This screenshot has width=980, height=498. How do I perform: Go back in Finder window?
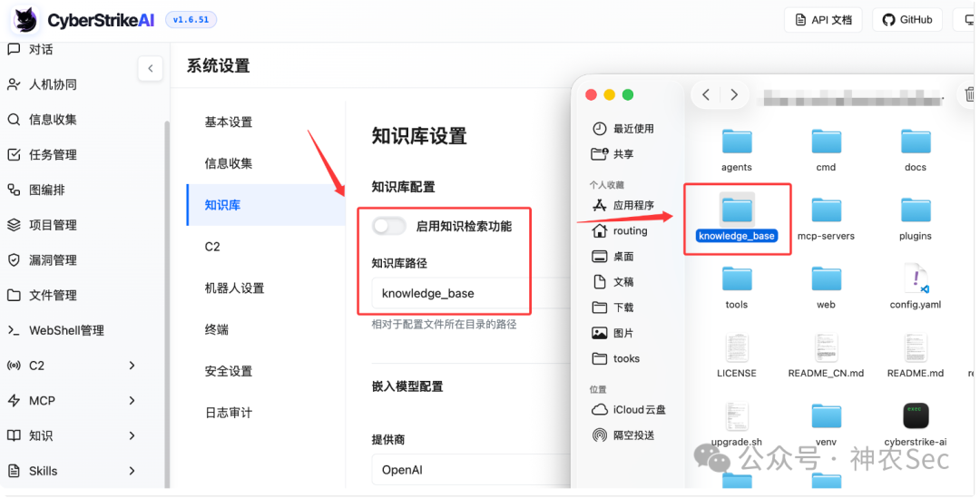click(706, 95)
